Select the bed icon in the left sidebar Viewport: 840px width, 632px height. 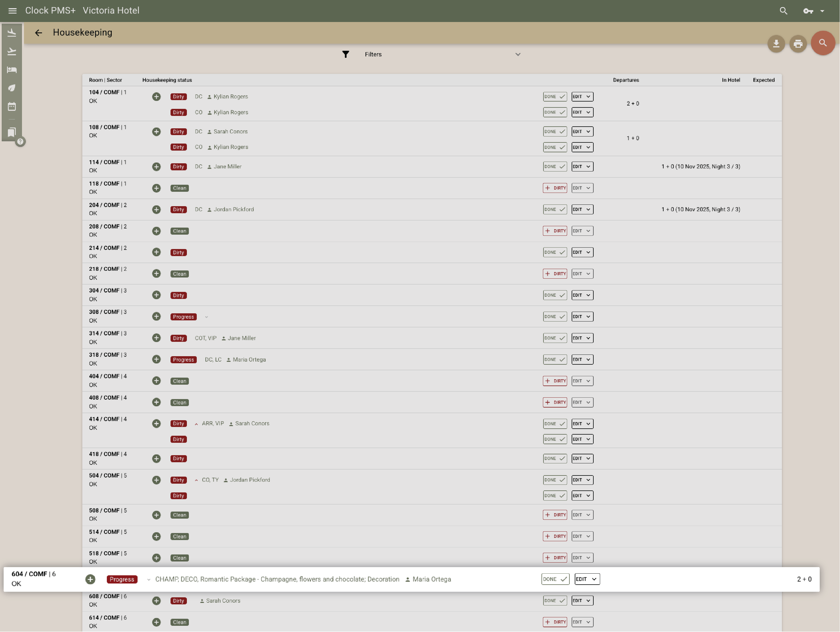click(12, 70)
